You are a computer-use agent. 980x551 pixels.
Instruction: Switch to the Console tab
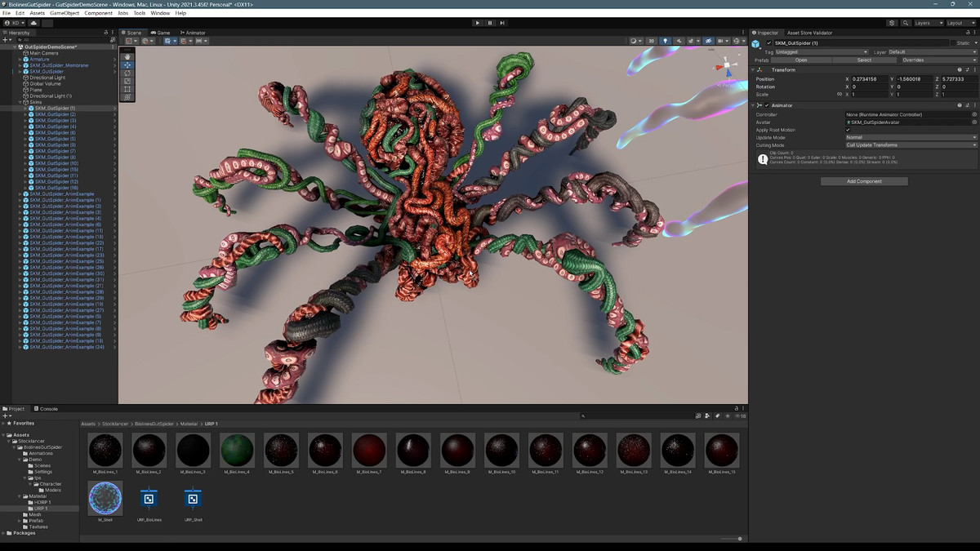click(48, 409)
